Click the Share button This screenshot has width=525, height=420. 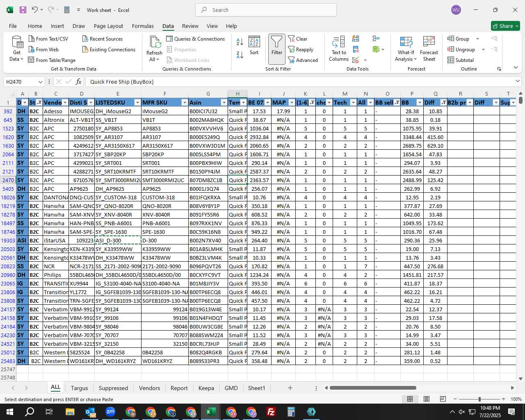click(x=506, y=26)
